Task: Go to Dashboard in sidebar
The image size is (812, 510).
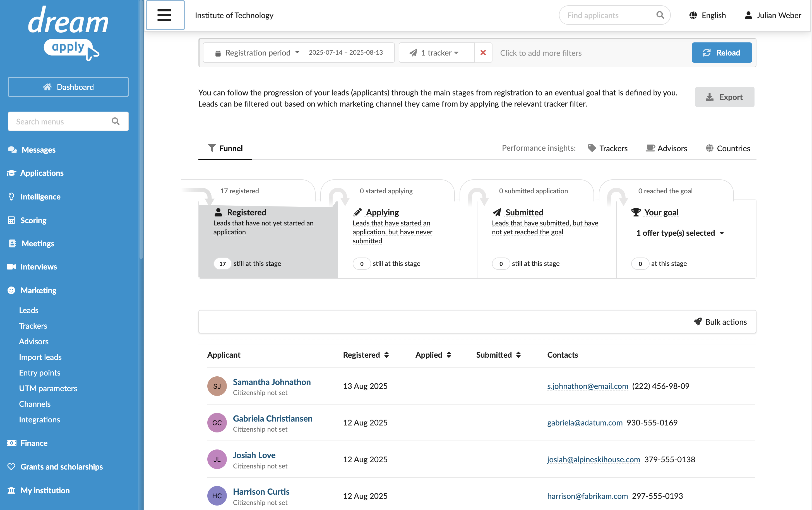Action: (68, 87)
